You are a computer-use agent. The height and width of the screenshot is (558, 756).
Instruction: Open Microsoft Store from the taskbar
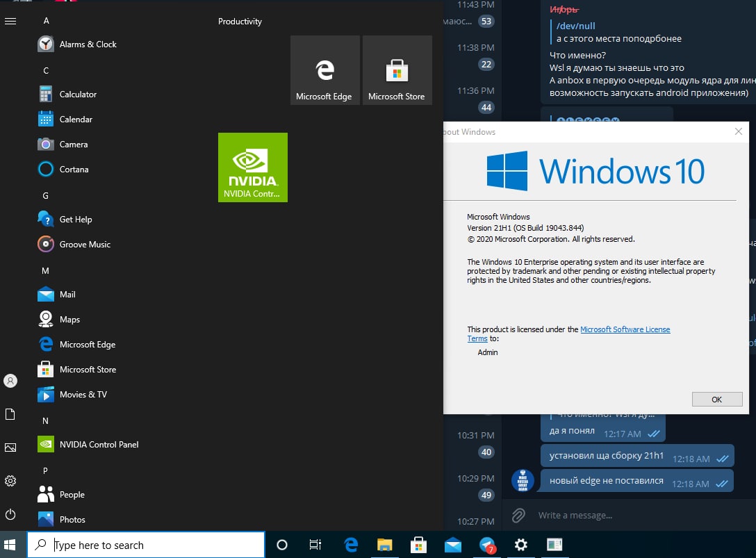pos(418,545)
